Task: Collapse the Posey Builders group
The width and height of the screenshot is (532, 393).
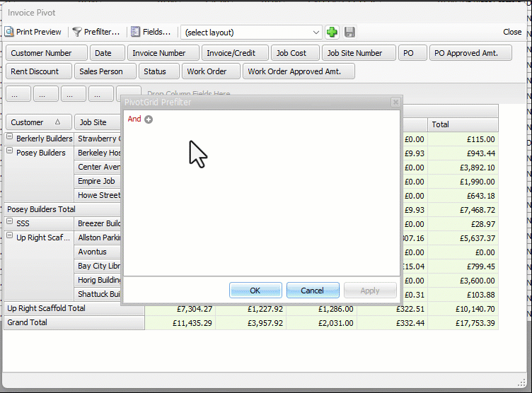Action: 10,153
